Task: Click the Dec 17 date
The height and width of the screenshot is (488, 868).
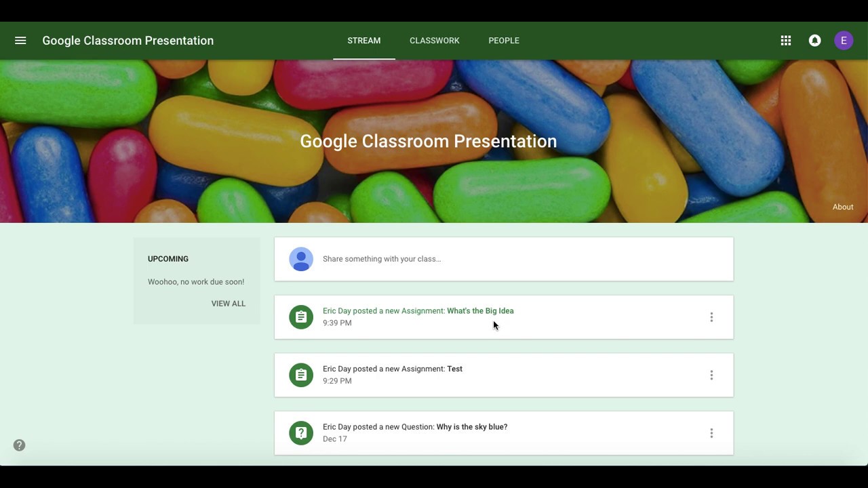Action: (x=335, y=439)
